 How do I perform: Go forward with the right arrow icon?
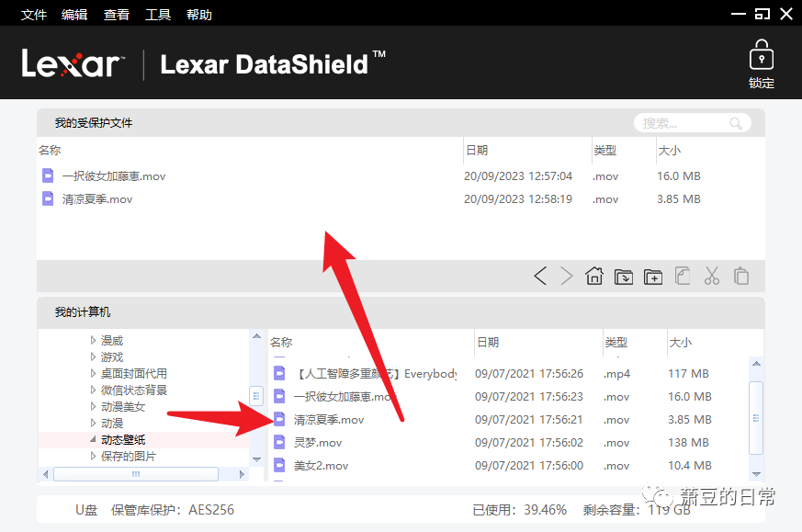click(566, 276)
